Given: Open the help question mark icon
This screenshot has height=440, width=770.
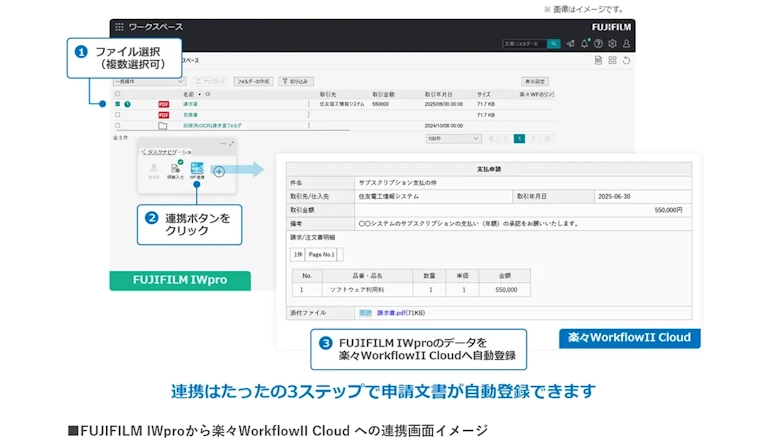Looking at the screenshot, I should tap(598, 44).
